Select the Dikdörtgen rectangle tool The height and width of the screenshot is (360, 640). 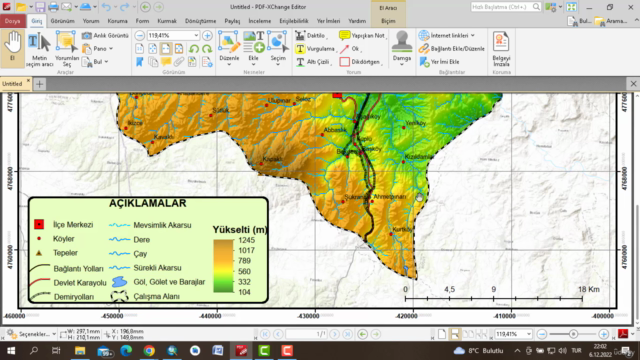[x=361, y=62]
